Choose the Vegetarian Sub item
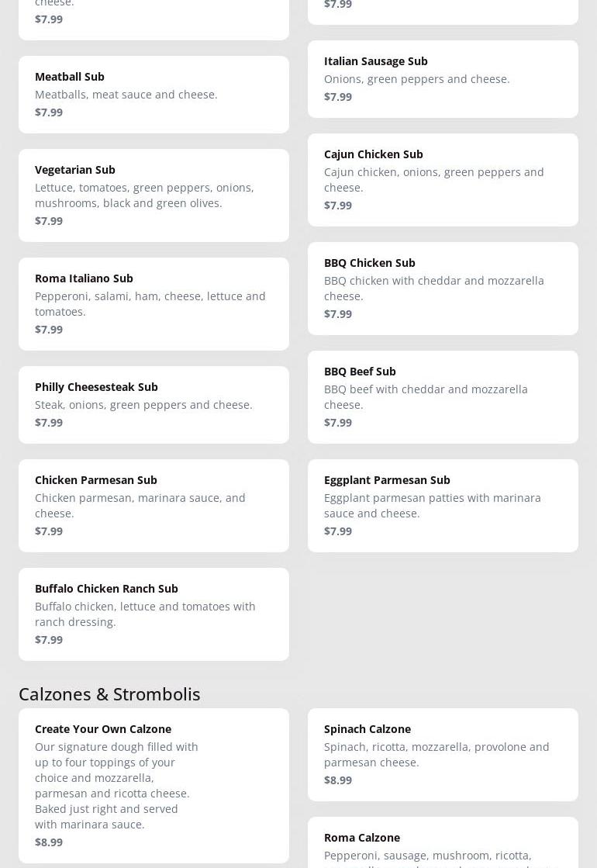Screen dimensions: 597x868 point(154,195)
